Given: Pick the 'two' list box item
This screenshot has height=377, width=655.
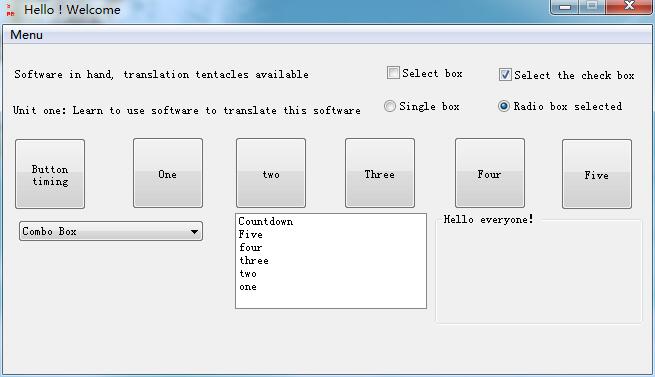Looking at the screenshot, I should pos(330,274).
